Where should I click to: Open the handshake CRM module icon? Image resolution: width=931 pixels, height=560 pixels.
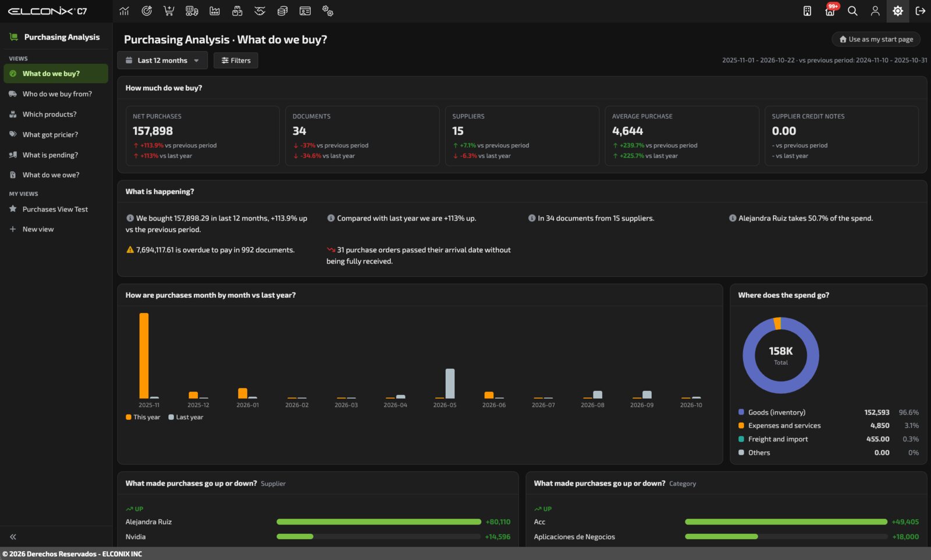tap(260, 11)
